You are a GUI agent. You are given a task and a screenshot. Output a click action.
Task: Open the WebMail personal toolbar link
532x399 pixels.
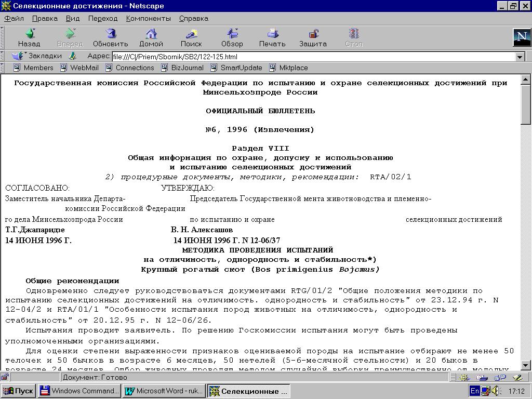click(x=79, y=68)
